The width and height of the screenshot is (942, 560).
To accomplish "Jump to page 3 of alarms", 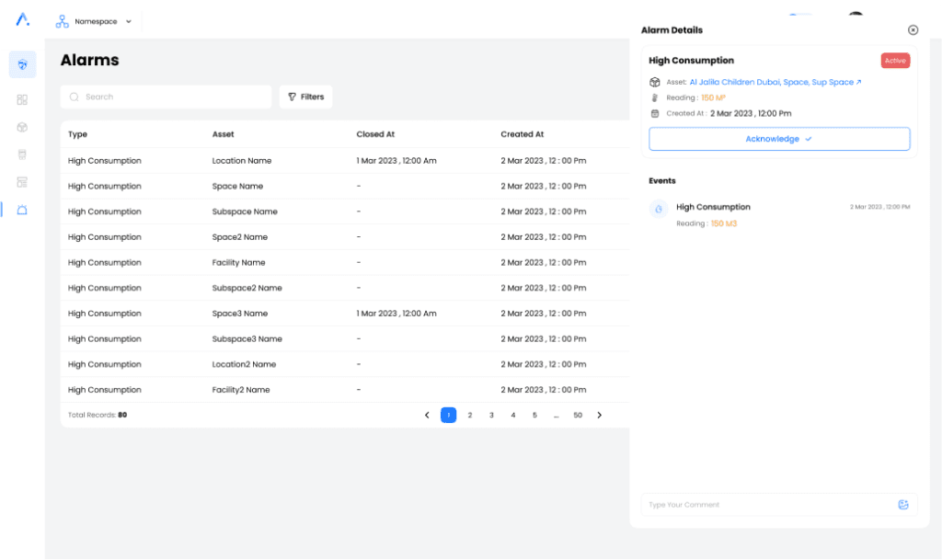I will click(491, 415).
